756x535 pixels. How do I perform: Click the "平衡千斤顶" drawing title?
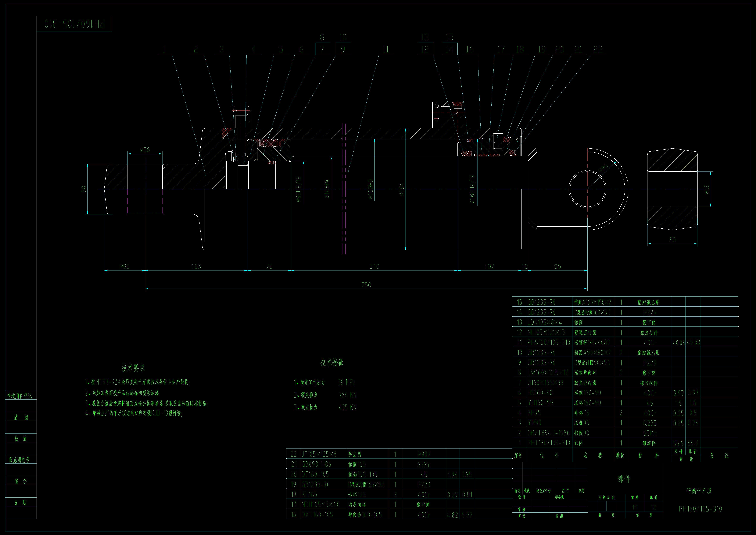pos(699,491)
